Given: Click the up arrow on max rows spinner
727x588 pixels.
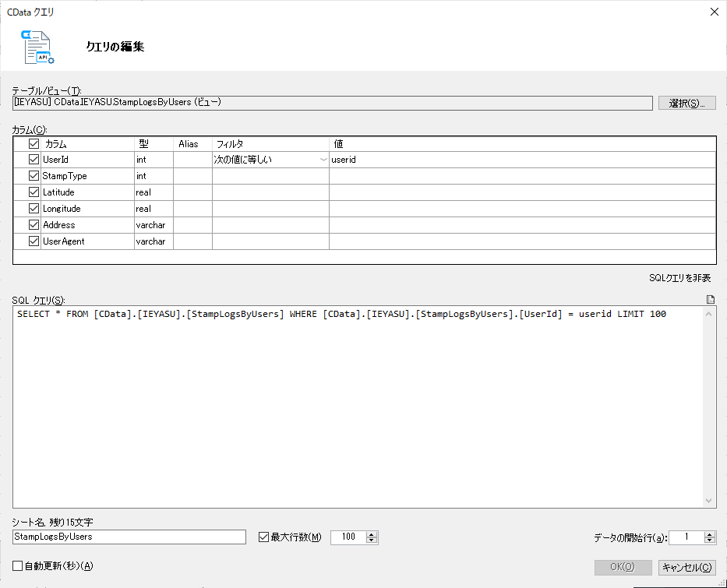Looking at the screenshot, I should coord(371,534).
